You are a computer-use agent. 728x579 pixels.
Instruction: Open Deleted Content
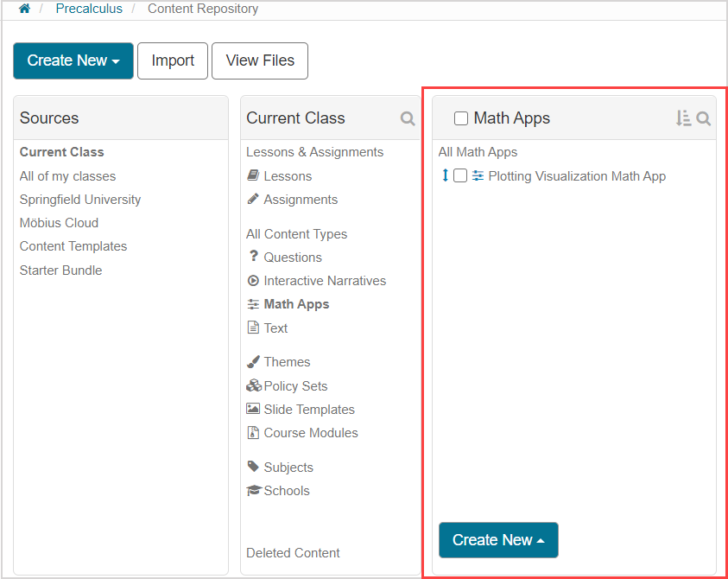[293, 553]
